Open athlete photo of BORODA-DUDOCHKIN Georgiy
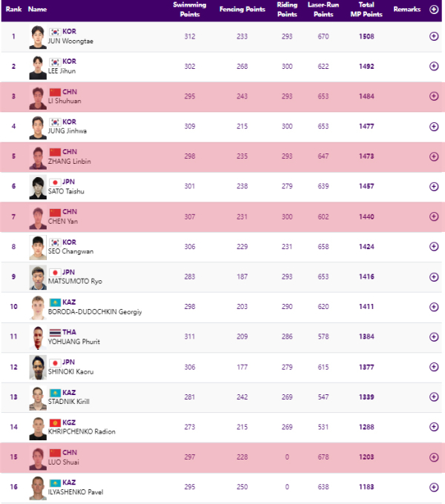The image size is (445, 504). (38, 308)
